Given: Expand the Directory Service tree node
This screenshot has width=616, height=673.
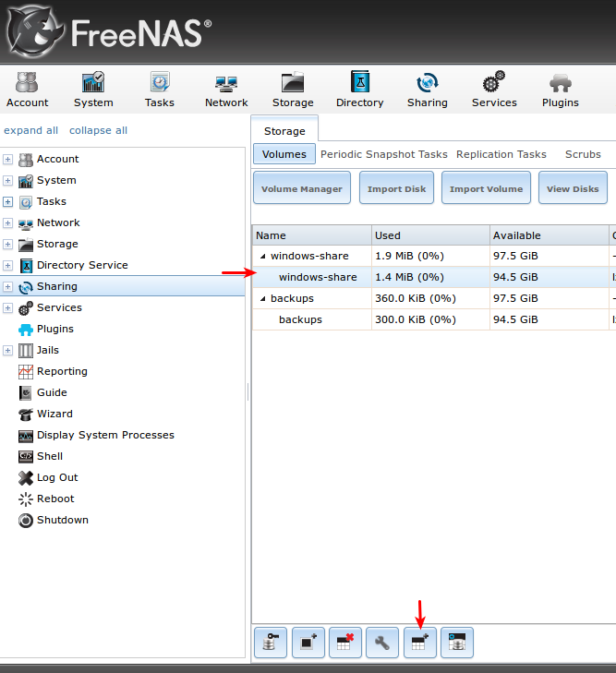Looking at the screenshot, I should click(x=7, y=265).
